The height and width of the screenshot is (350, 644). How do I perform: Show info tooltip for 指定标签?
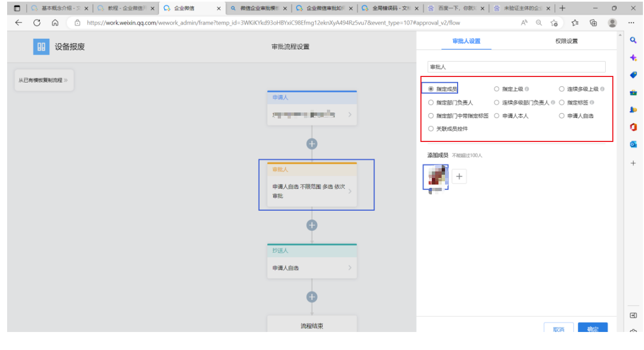coord(592,103)
